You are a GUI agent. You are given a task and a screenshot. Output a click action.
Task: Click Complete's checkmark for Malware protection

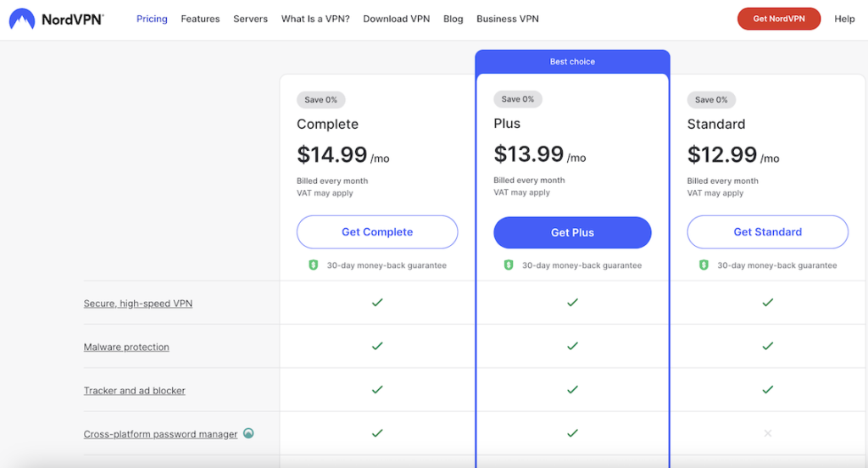[377, 346]
